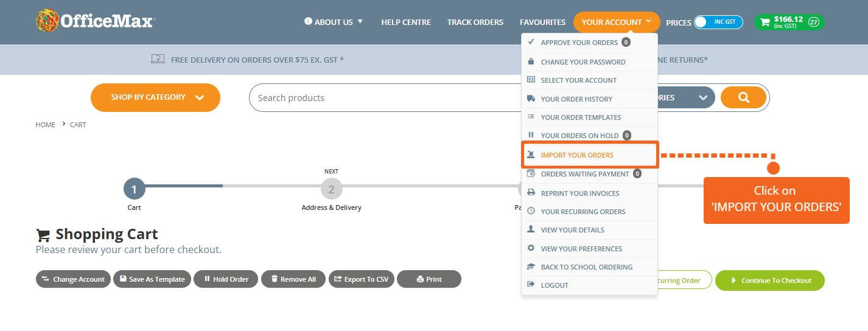Click the pause icon beside Your Orders On Hold
Viewport: 868px width, 331px height.
(531, 135)
